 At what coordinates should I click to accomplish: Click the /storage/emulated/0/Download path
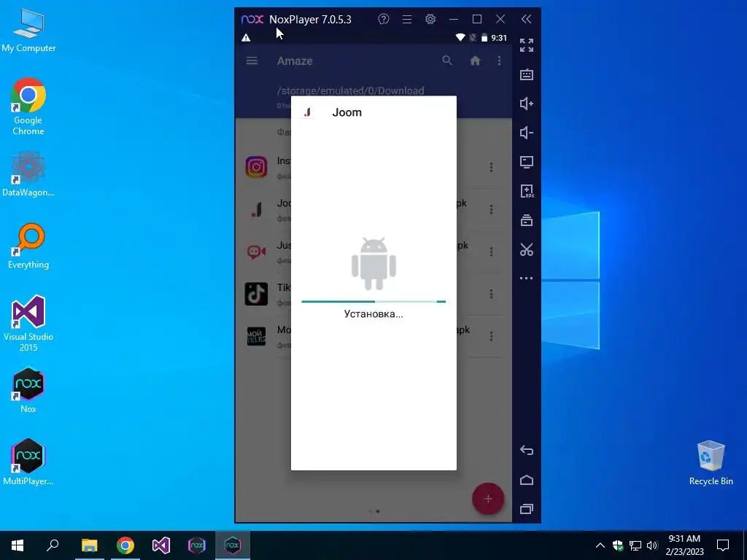click(351, 90)
